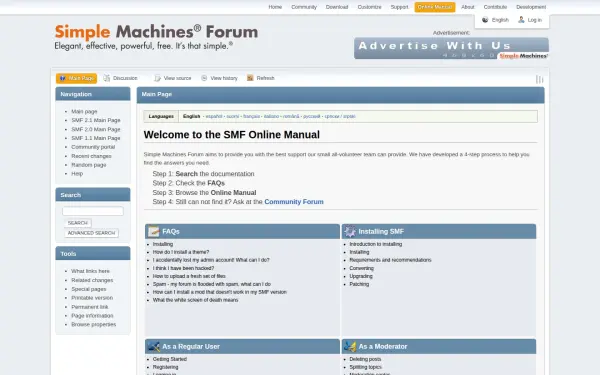The width and height of the screenshot is (600, 375).
Task: Click the View source document icon
Action: click(x=157, y=78)
